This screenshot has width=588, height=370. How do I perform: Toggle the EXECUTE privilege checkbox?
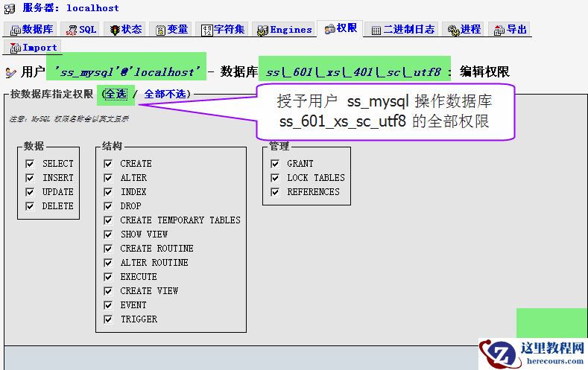(108, 277)
